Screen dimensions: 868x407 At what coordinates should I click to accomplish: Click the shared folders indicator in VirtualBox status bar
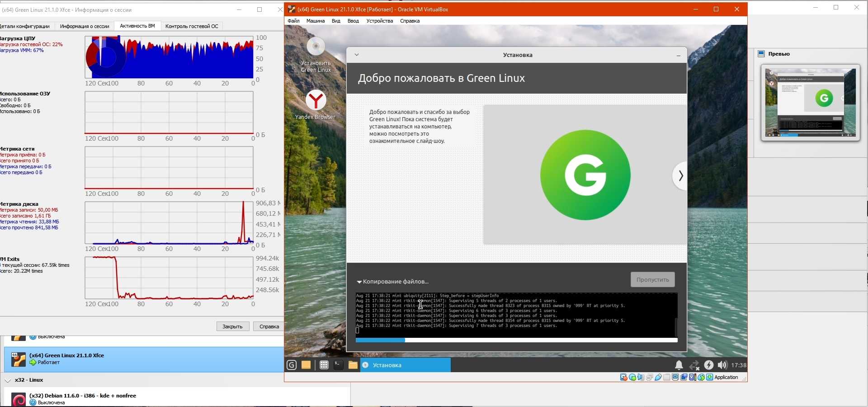pyautogui.click(x=667, y=377)
